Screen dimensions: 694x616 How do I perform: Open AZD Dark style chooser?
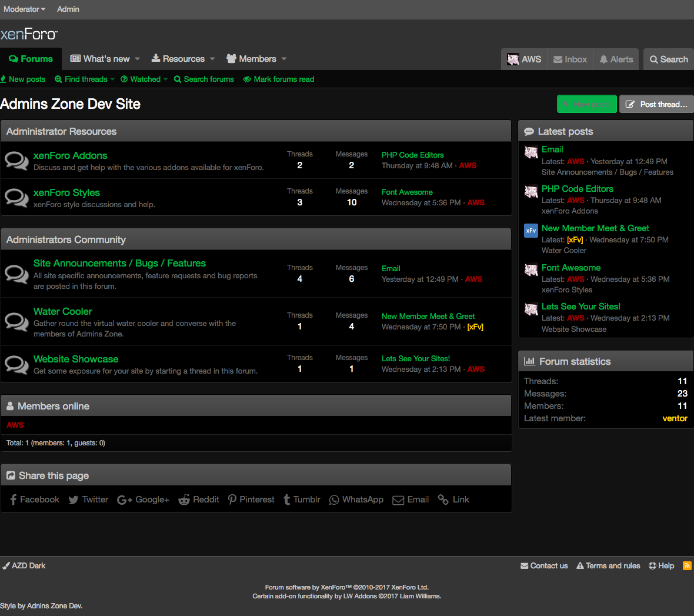[x=24, y=566]
